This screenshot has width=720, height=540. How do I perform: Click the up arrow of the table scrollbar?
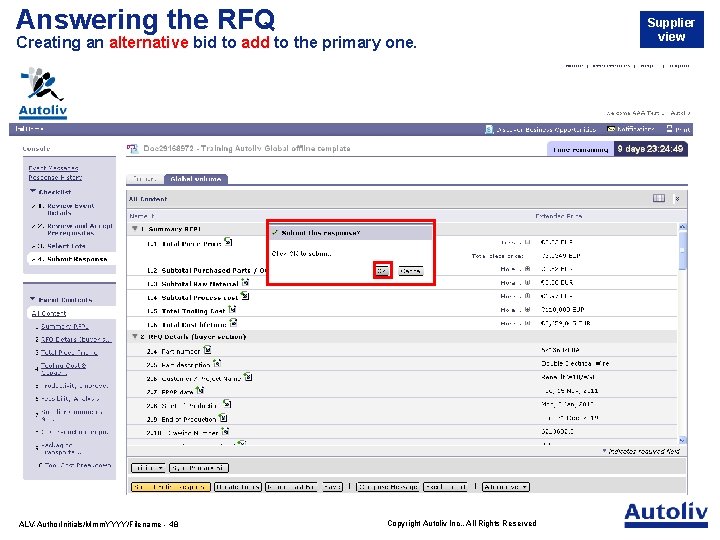click(x=682, y=227)
